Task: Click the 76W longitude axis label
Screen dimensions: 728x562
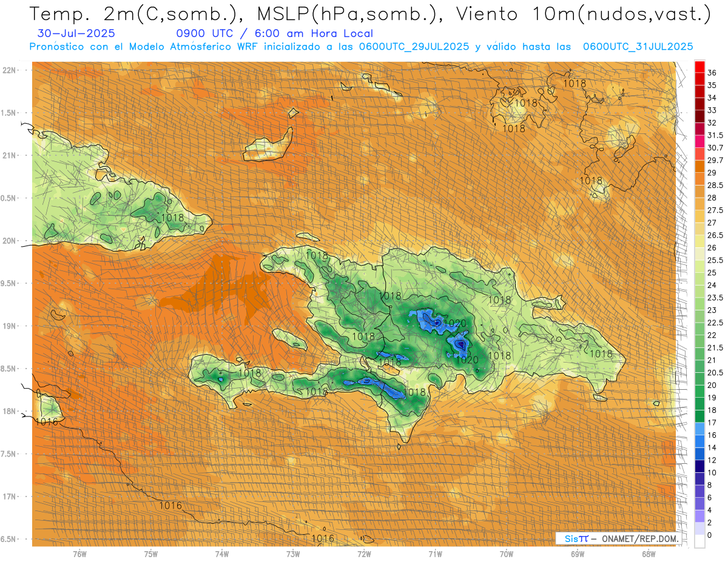Action: (x=79, y=554)
